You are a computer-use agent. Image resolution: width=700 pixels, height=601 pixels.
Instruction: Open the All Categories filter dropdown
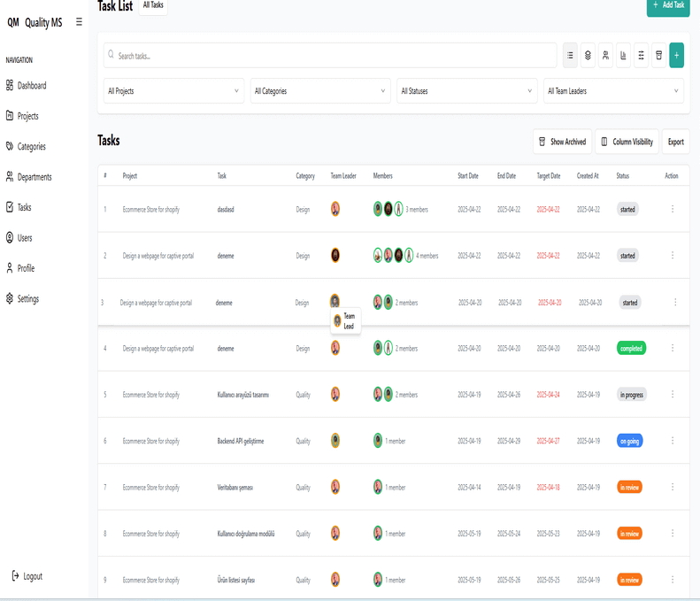[x=320, y=91]
